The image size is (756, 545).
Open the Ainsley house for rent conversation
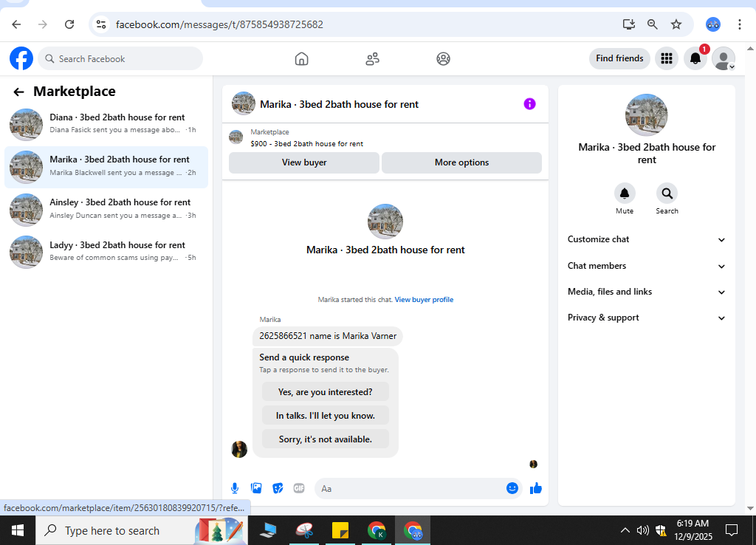click(x=106, y=209)
